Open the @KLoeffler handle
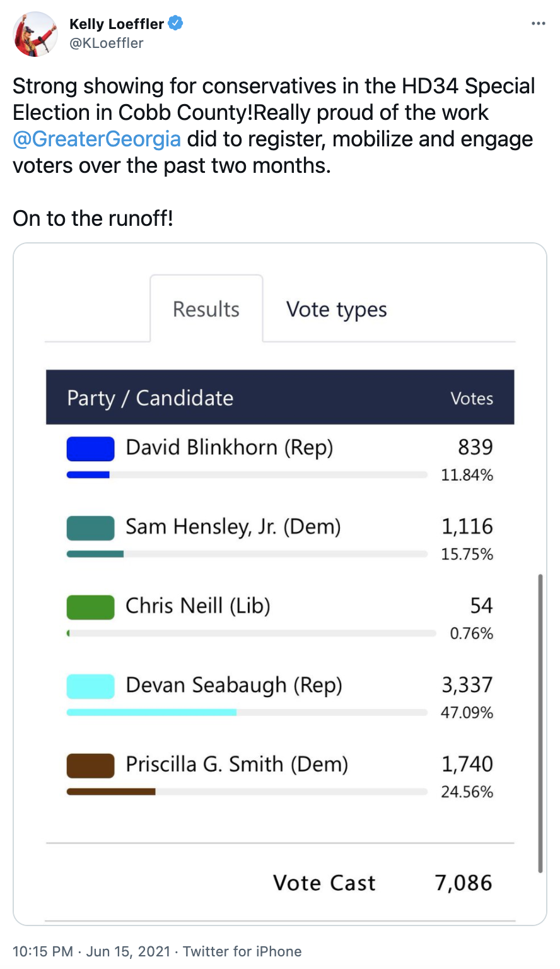Screen dimensions: 560x969 [107, 43]
